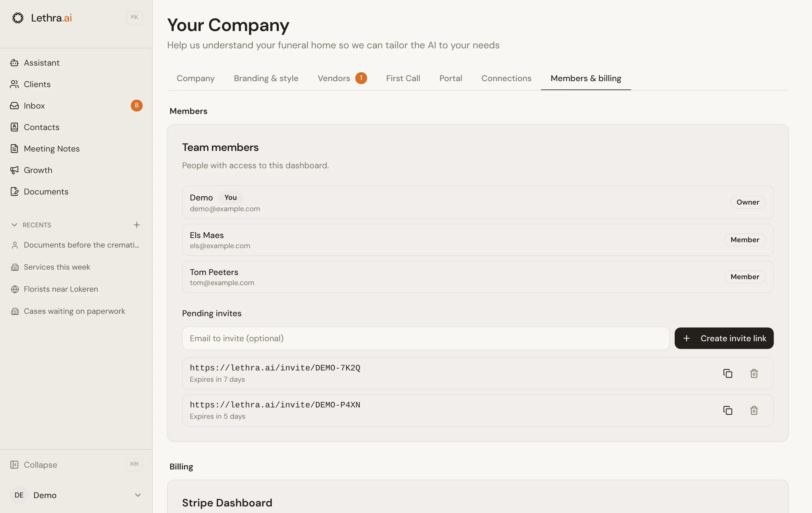
Task: Collapse the RECENTS section chevron
Action: tap(14, 225)
